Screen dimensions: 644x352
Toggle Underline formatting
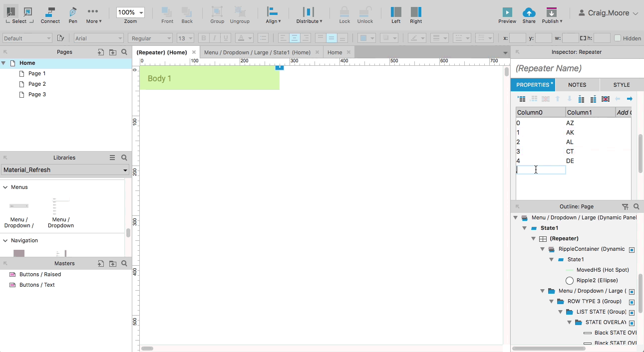226,38
